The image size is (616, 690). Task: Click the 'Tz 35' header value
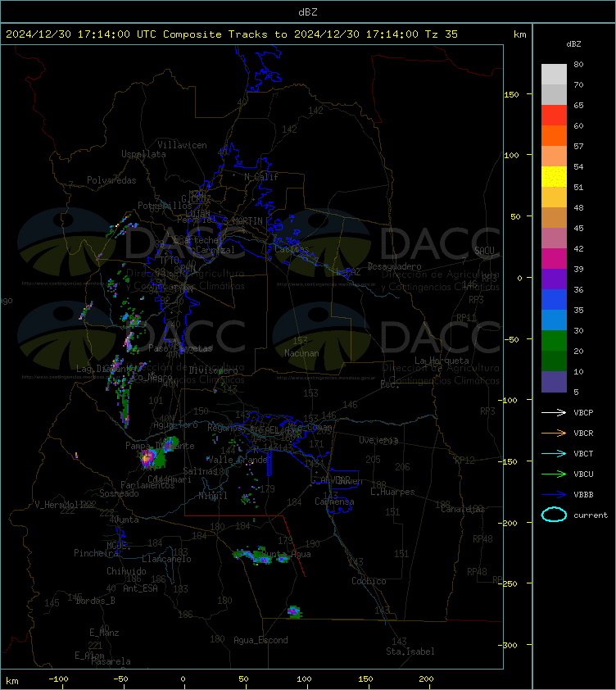click(x=442, y=34)
